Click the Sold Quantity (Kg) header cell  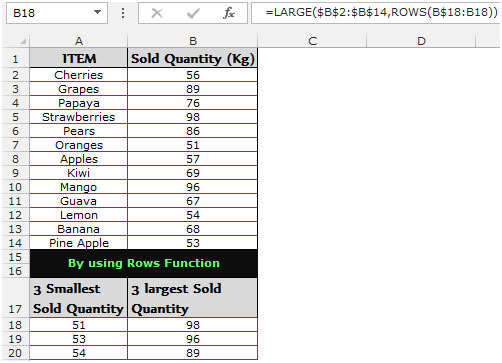click(x=193, y=58)
